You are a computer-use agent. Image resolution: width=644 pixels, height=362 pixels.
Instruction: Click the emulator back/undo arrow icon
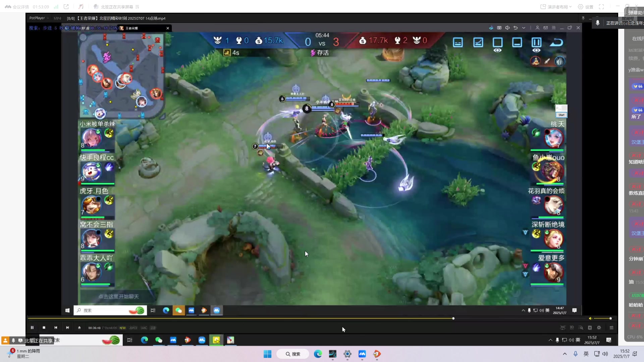[x=516, y=28]
